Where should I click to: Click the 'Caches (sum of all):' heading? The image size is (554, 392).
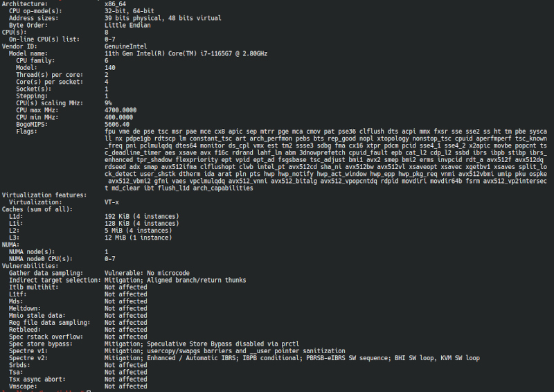pos(36,209)
